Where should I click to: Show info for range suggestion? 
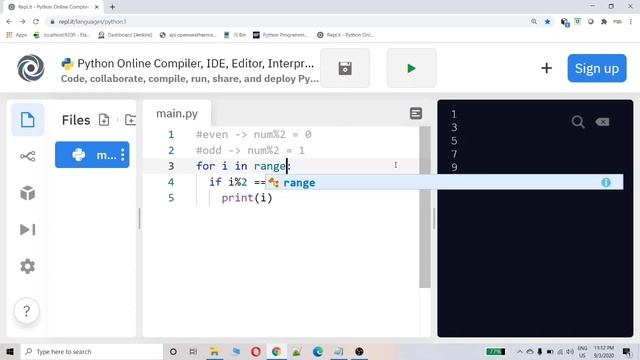tap(606, 182)
